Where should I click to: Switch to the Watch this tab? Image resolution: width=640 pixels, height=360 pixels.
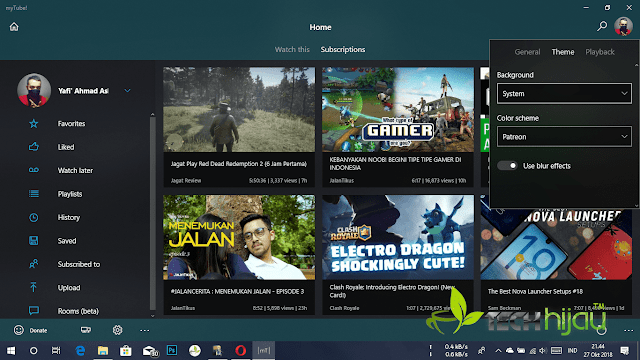(x=292, y=49)
